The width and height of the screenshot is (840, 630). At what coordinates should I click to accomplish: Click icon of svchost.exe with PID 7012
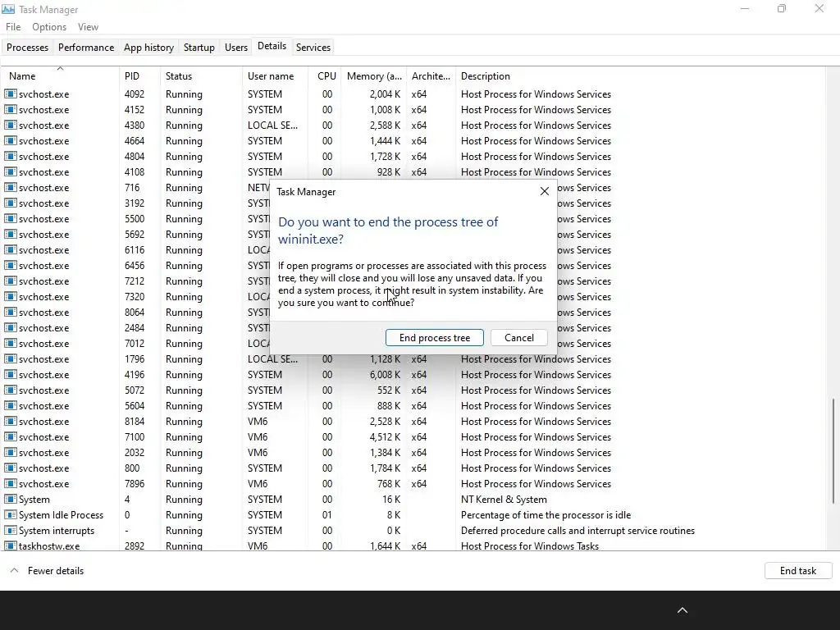10,343
